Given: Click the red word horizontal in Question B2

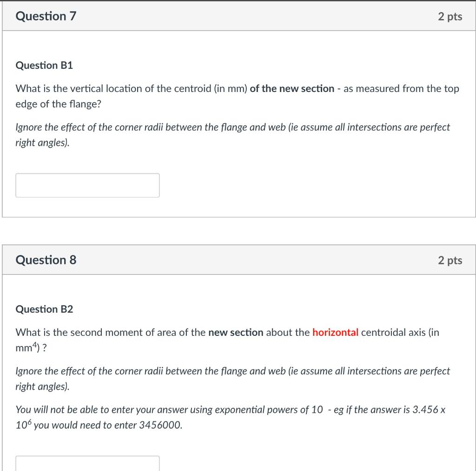Looking at the screenshot, I should 335,332.
